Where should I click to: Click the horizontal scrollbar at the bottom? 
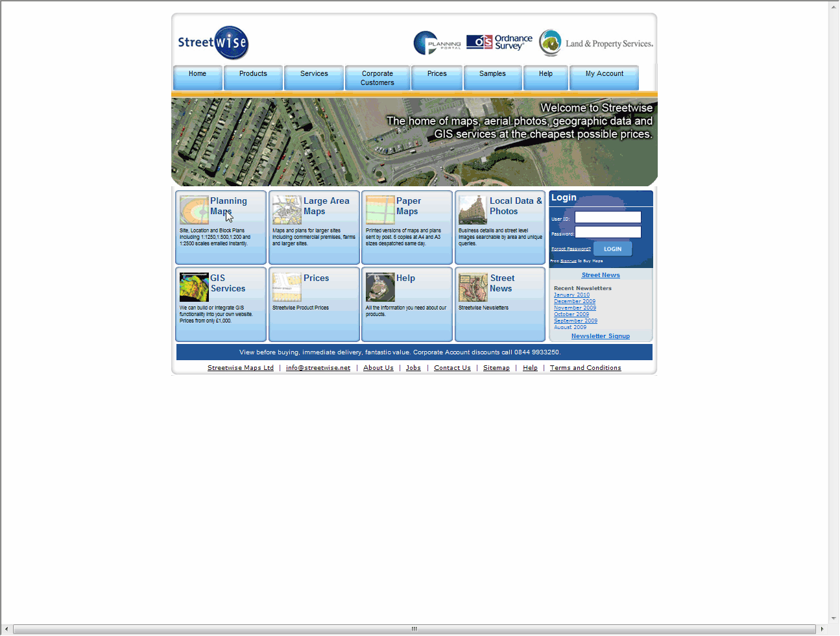pyautogui.click(x=414, y=629)
